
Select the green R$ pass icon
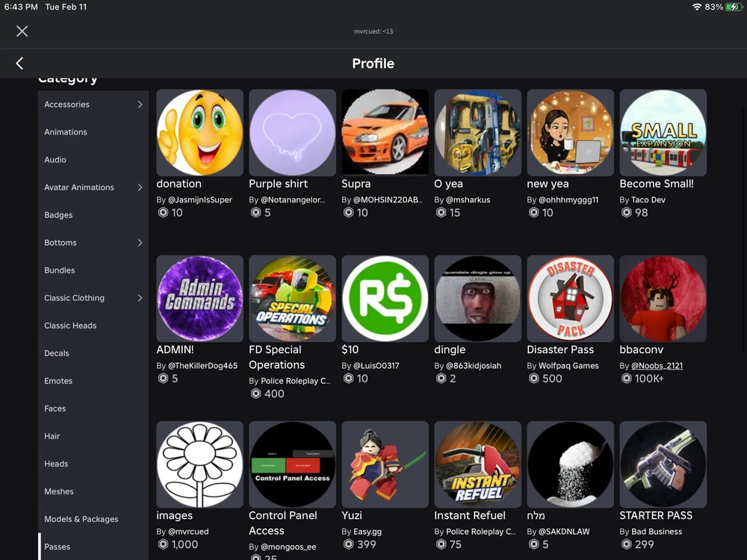tap(385, 299)
